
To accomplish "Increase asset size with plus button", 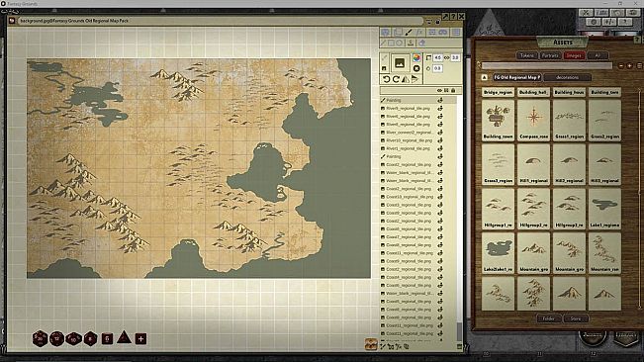I will pos(629,65).
